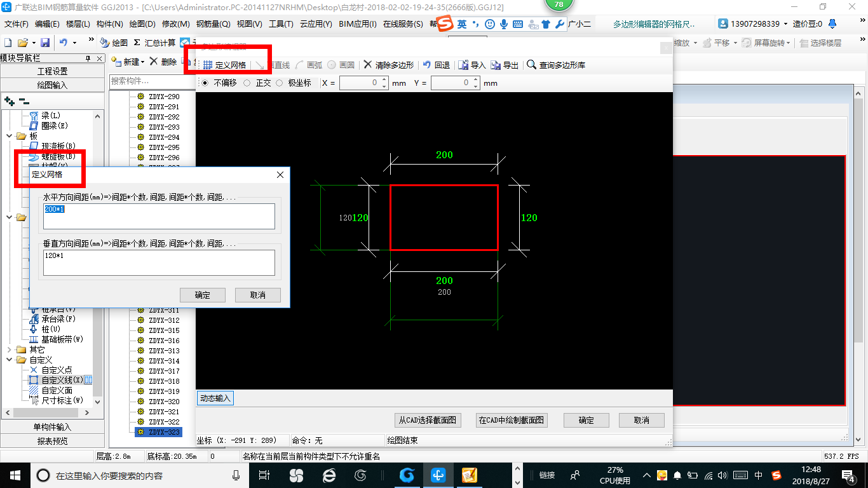The width and height of the screenshot is (868, 488).
Task: Open the 构件(N) menu
Action: [109, 24]
